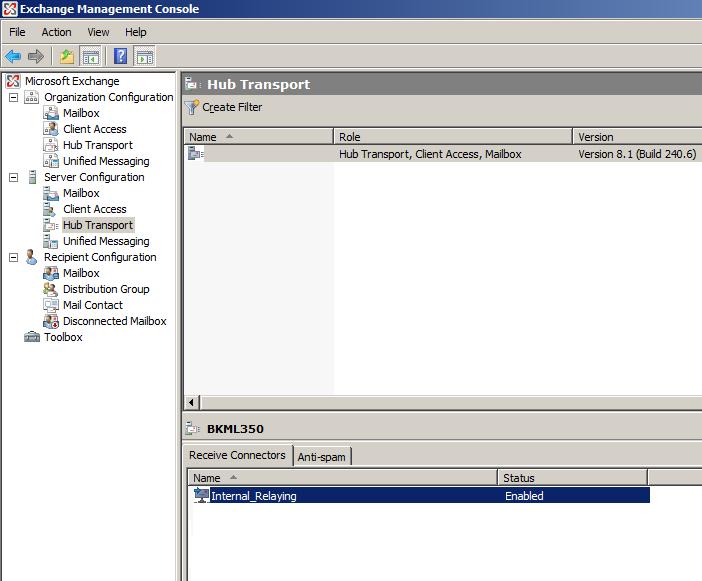
Task: Switch to the Anti-spam tab
Action: (322, 457)
